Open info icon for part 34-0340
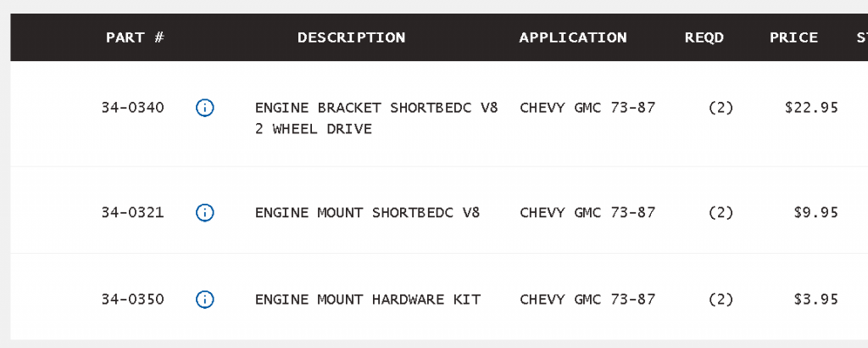 coord(205,108)
